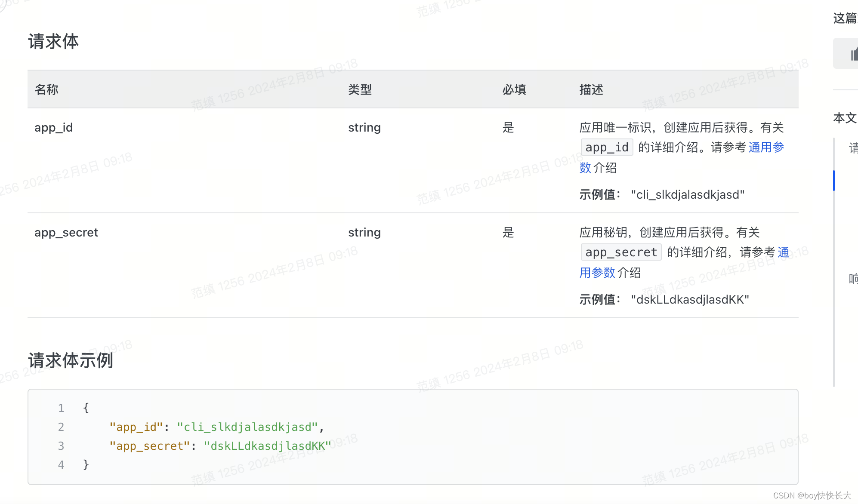Click the 名称 column header
Screen dimensions: 858x504
point(46,89)
